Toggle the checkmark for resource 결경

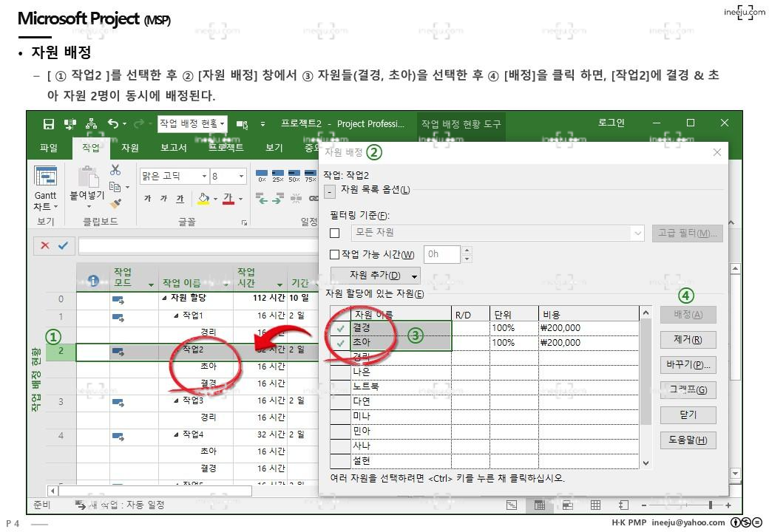(x=341, y=328)
